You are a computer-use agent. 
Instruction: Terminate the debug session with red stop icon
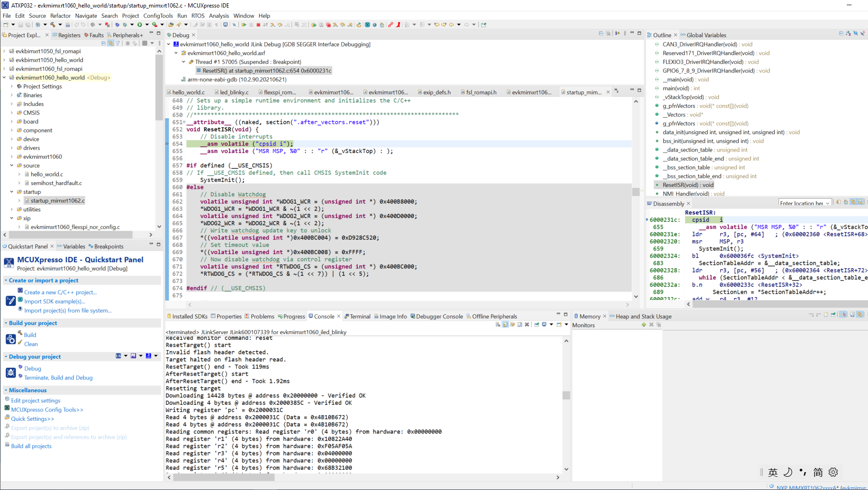(x=258, y=24)
